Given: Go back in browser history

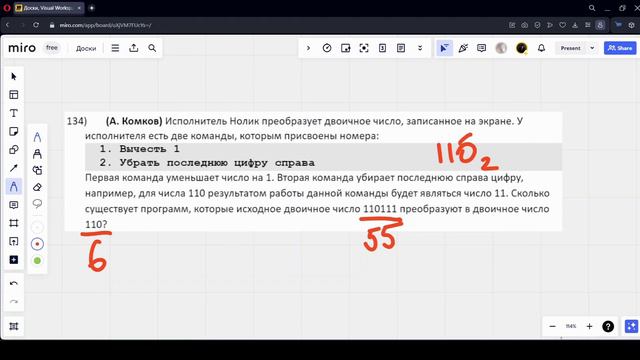Looking at the screenshot, I should tap(7, 25).
